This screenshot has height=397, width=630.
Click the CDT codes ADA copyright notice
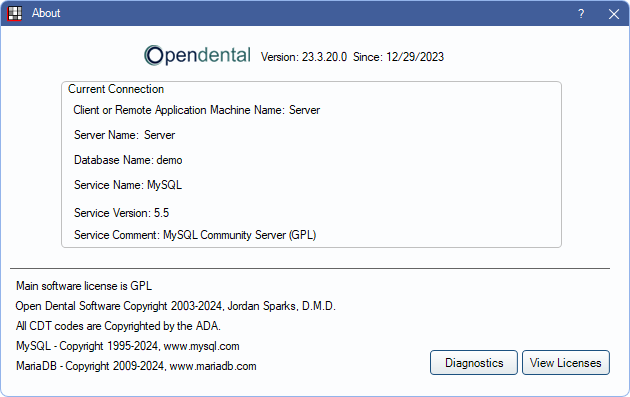(x=118, y=326)
